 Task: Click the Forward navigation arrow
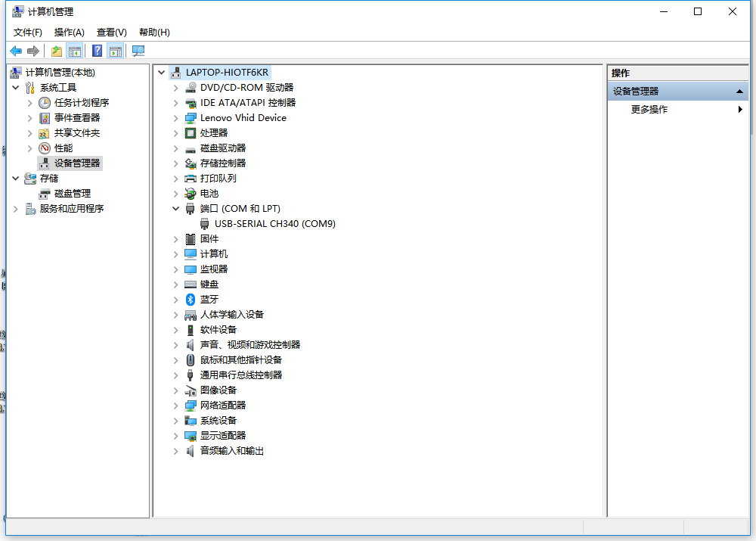33,51
